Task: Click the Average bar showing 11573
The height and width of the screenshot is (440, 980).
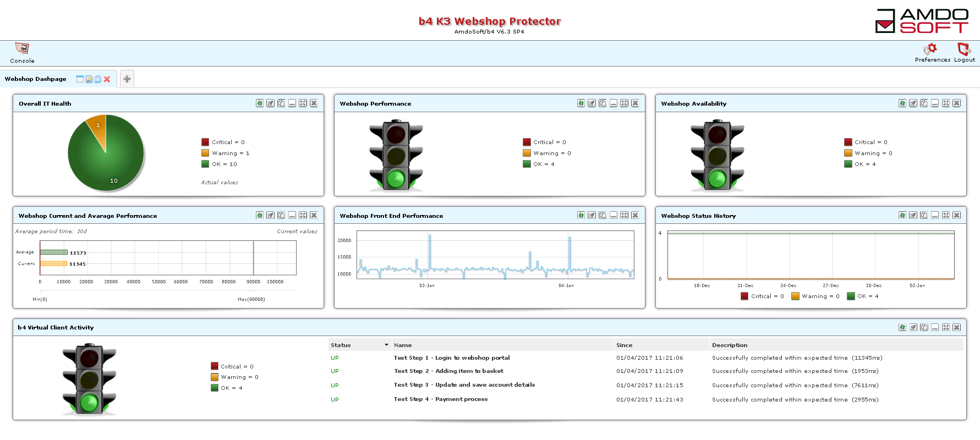Action: click(x=54, y=252)
